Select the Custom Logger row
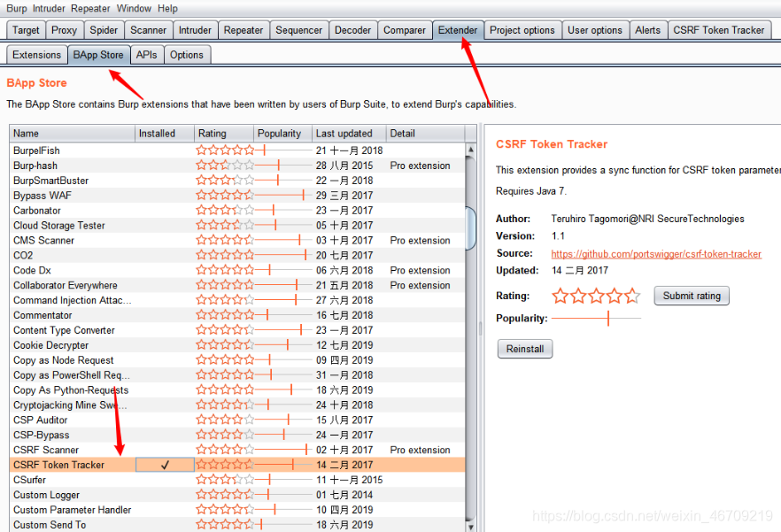This screenshot has width=781, height=532. pyautogui.click(x=237, y=495)
